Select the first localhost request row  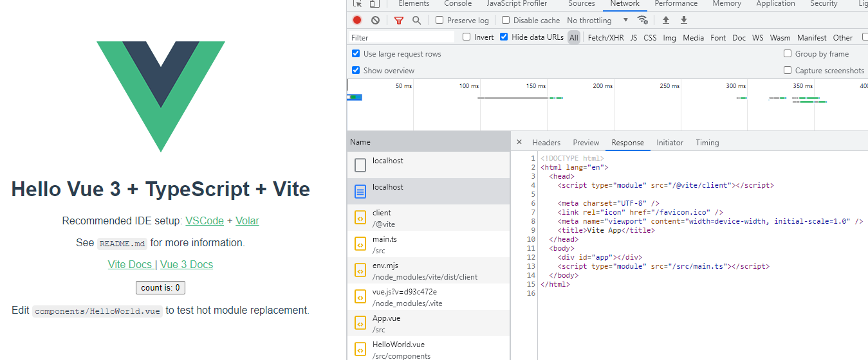(x=429, y=165)
